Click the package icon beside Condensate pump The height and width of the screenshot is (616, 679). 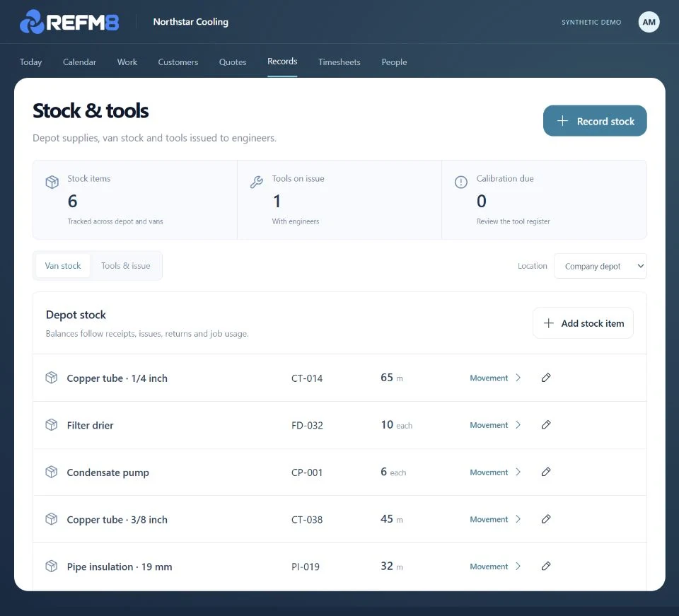[x=52, y=472]
